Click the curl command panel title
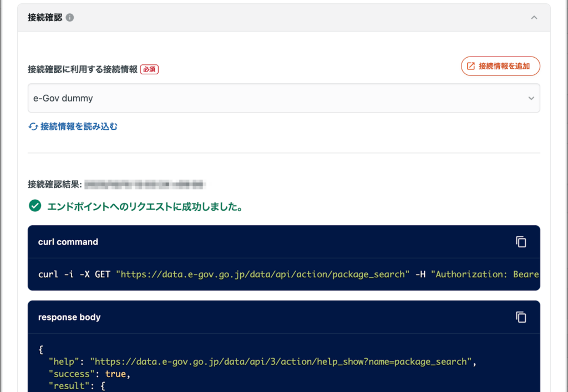Screen dimensions: 568x392 coord(68,242)
